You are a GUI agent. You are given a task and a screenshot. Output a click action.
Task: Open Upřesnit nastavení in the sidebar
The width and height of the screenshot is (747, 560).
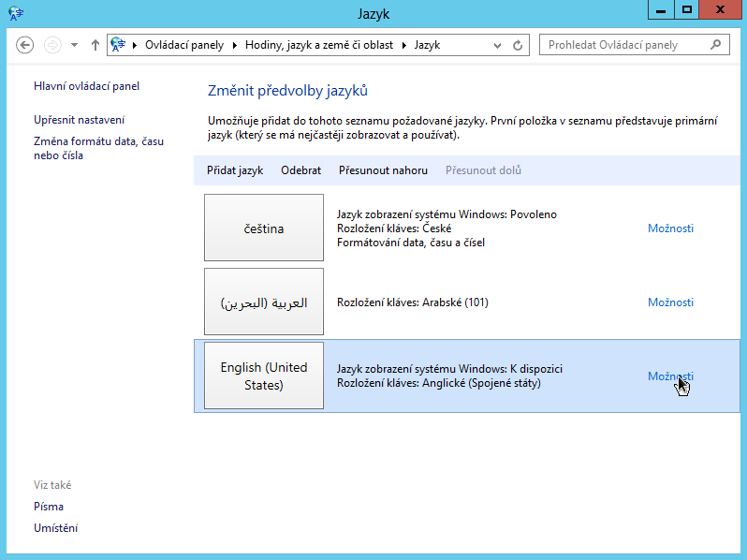79,120
